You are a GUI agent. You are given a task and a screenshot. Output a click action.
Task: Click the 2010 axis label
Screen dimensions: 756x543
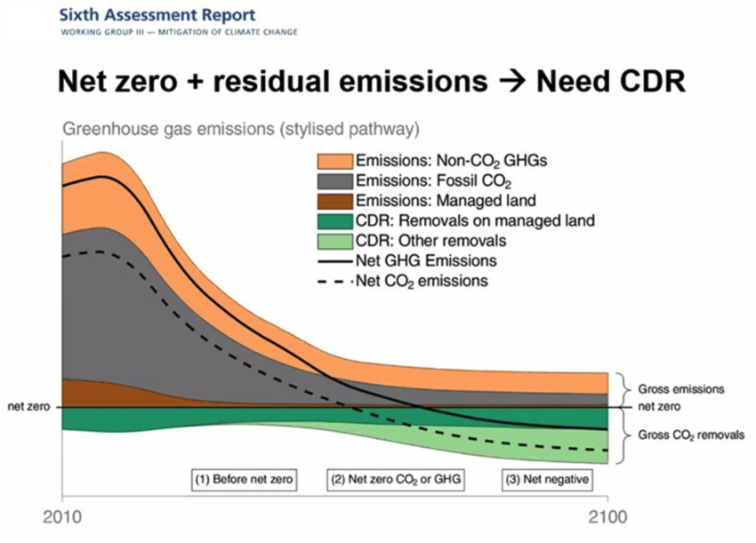coord(62,517)
